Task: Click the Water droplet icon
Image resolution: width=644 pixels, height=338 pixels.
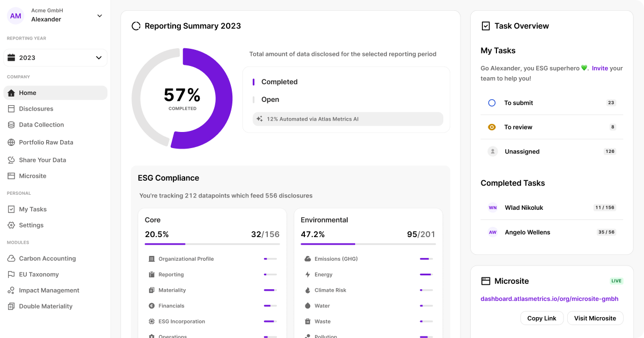Action: (x=308, y=306)
